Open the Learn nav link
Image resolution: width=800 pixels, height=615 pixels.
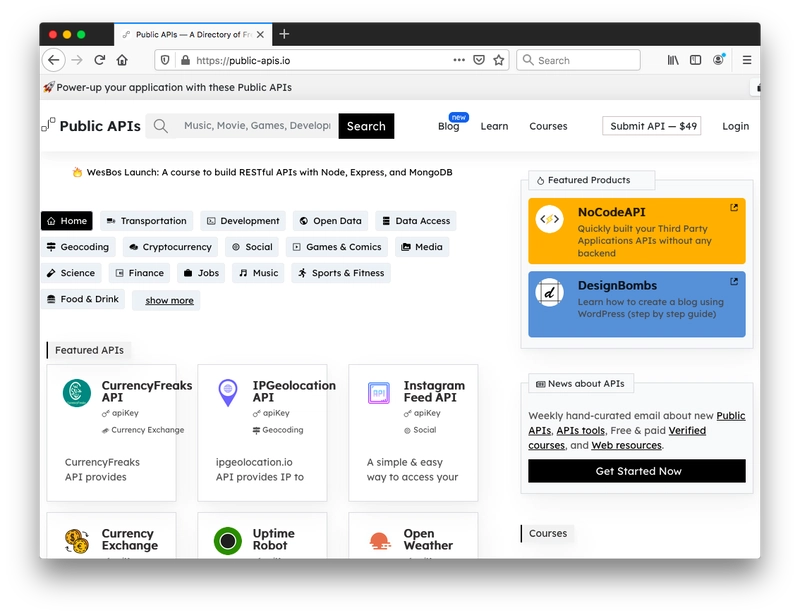[x=494, y=126]
